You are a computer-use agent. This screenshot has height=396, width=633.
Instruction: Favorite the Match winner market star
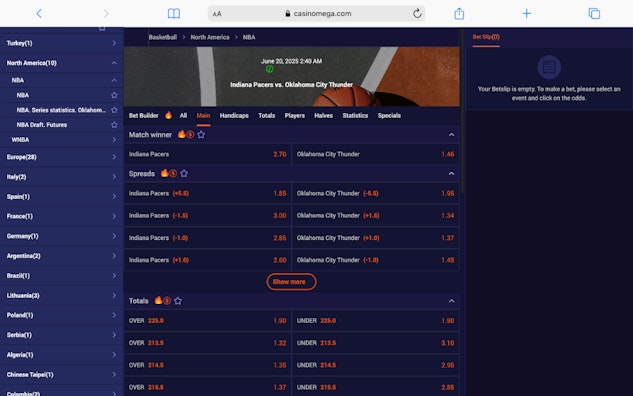click(x=201, y=134)
